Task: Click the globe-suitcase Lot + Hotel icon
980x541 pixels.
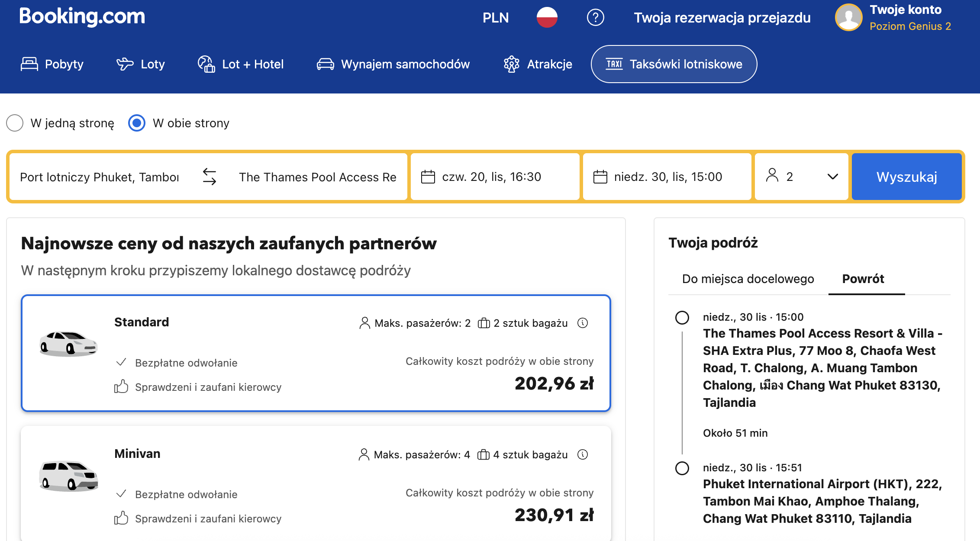Action: coord(206,64)
